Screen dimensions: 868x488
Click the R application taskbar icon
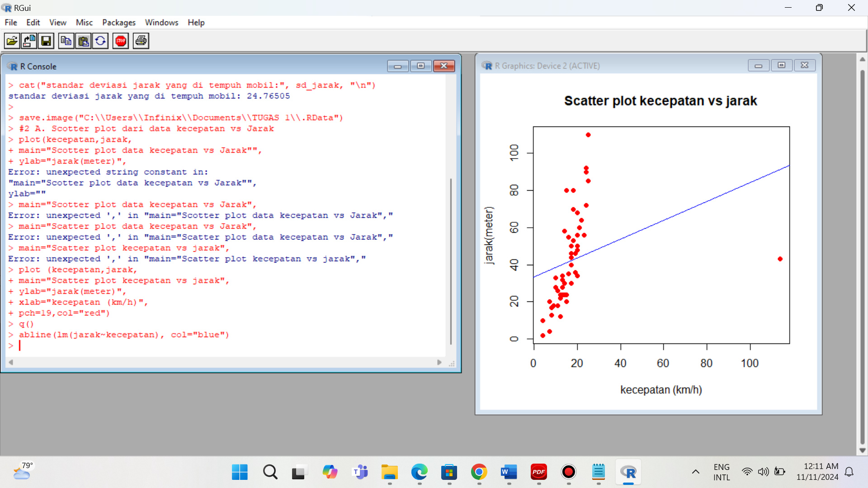628,472
